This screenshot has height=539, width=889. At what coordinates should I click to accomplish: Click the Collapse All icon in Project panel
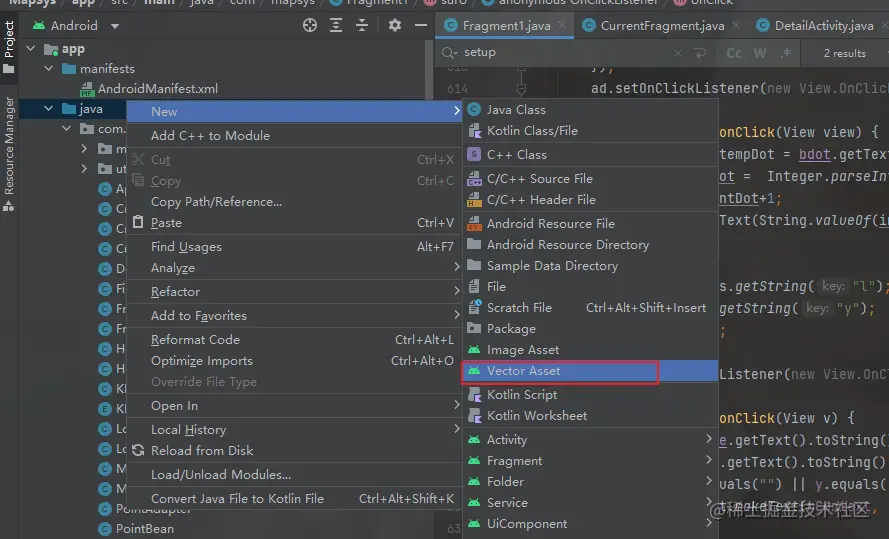362,26
